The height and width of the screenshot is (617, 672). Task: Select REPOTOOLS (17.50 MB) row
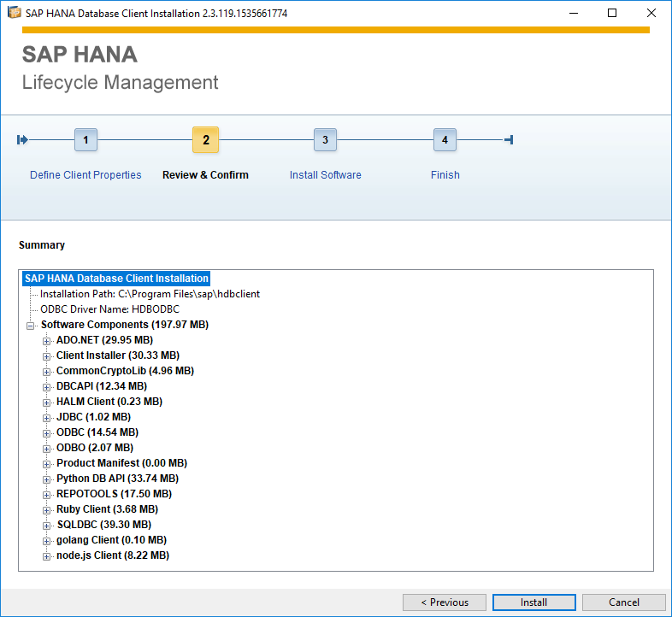tap(114, 495)
